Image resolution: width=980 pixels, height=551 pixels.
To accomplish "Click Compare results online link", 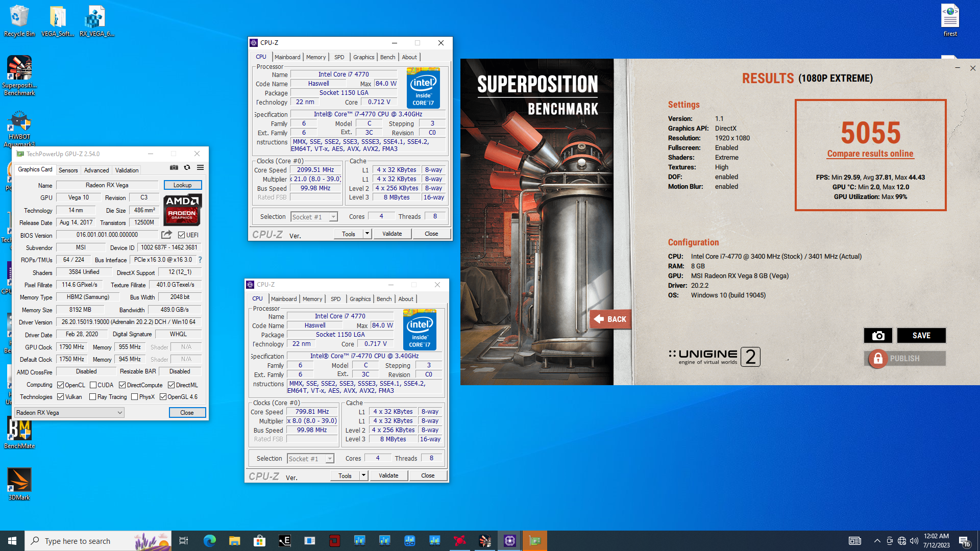I will pos(870,154).
